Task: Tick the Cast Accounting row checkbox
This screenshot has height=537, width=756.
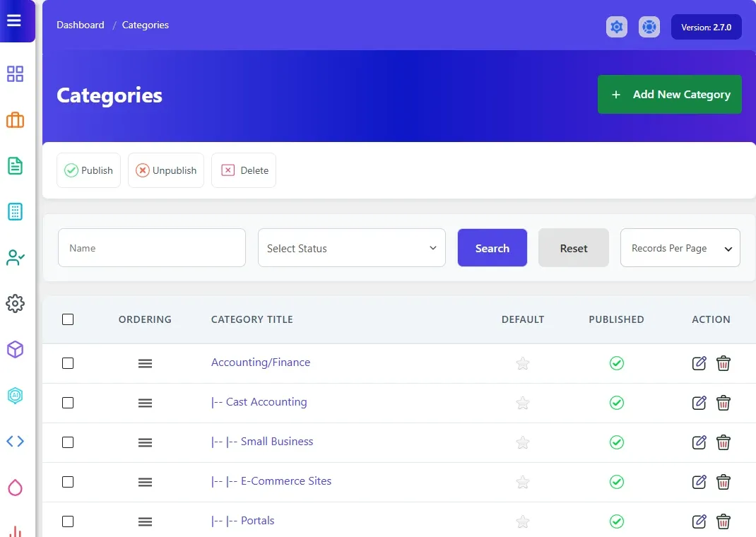Action: pyautogui.click(x=68, y=403)
